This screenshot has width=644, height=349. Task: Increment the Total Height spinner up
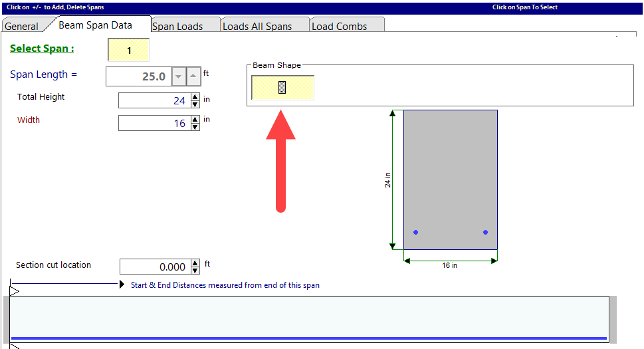(195, 97)
